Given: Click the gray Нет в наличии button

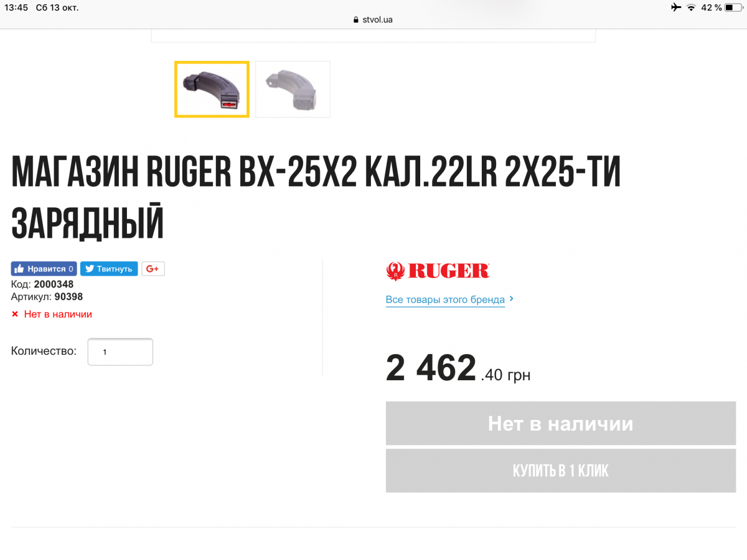Looking at the screenshot, I should (x=561, y=423).
